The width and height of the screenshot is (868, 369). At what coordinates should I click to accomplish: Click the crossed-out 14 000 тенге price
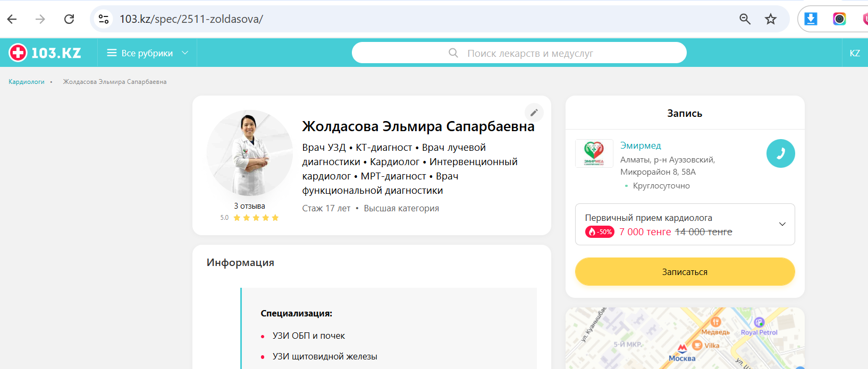point(704,232)
